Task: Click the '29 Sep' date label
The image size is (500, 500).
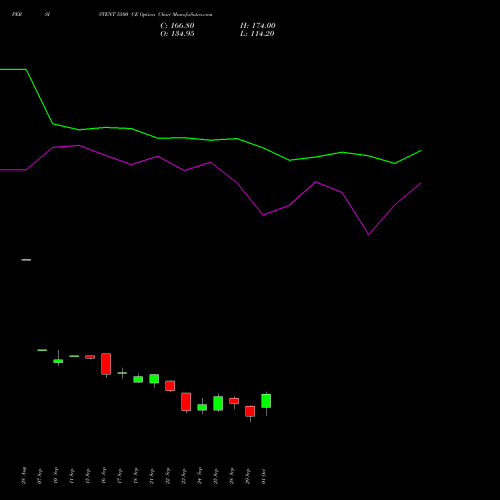Action: (x=248, y=476)
